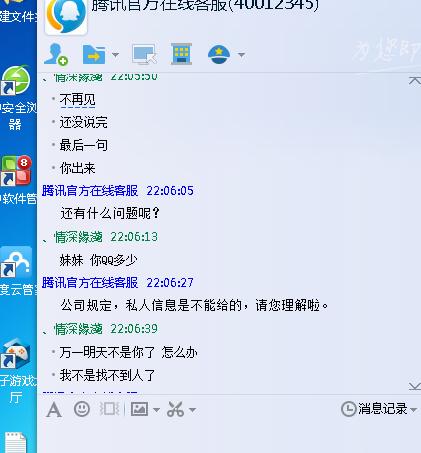
Task: Click the window shake icon
Action: point(109,409)
